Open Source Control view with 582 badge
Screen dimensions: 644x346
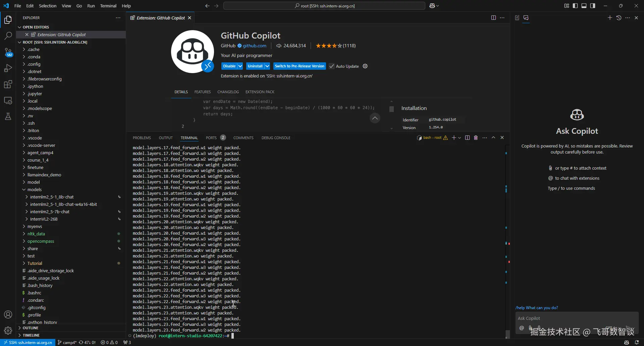[x=8, y=52]
